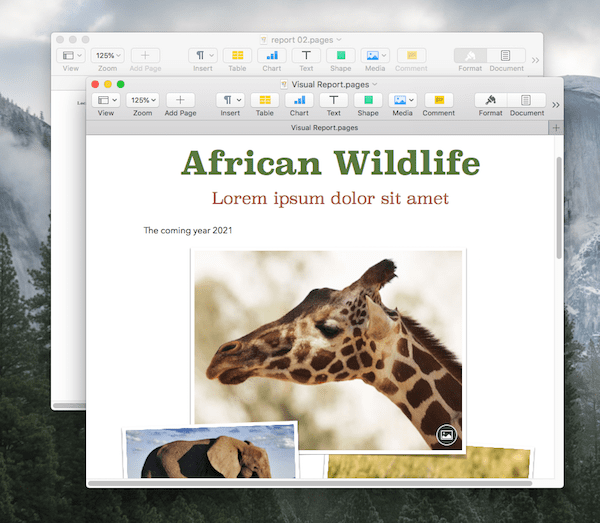600x523 pixels.
Task: Toggle the Document inspector in front window
Action: click(527, 100)
